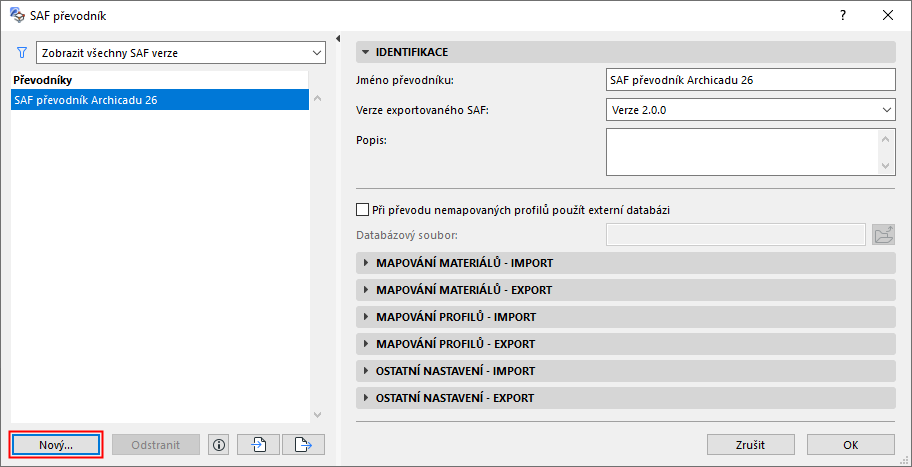
Task: Enable external database for unmapped profiles
Action: pos(363,210)
